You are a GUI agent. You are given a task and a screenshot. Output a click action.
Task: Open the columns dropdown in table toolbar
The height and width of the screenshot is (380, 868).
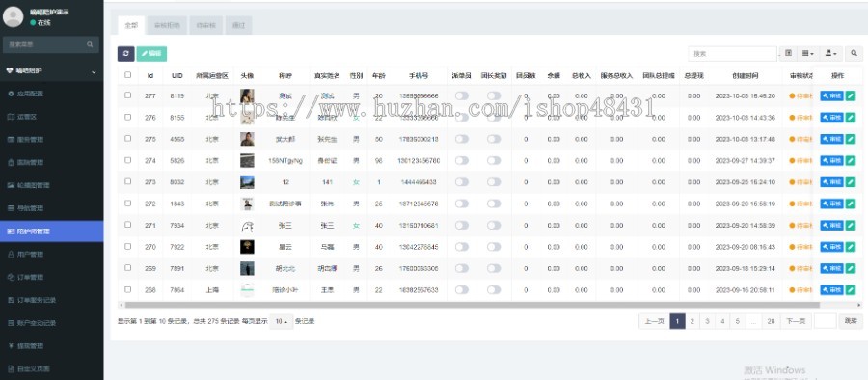point(808,54)
